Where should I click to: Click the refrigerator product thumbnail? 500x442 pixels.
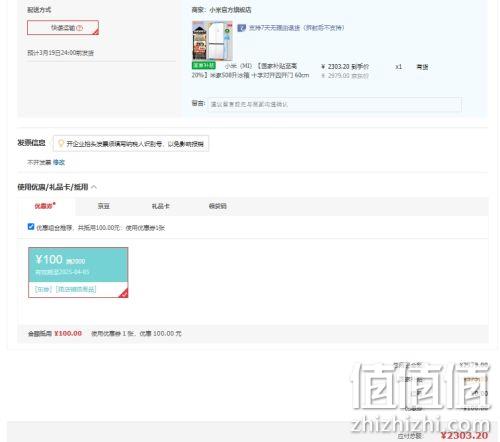pos(212,41)
